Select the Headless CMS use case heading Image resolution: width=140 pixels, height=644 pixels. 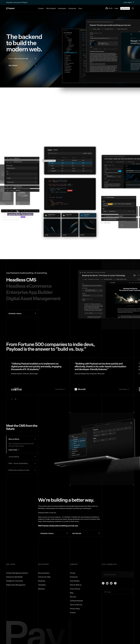[x=21, y=280]
